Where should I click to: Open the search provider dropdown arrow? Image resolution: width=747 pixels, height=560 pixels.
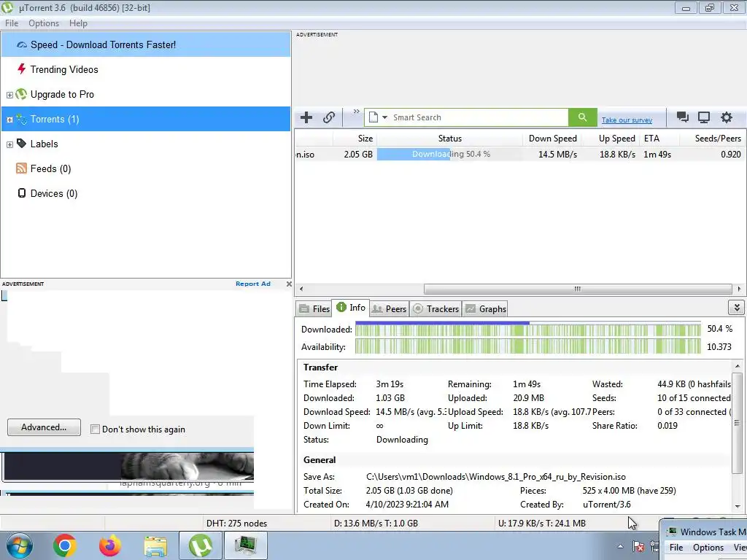pos(384,117)
